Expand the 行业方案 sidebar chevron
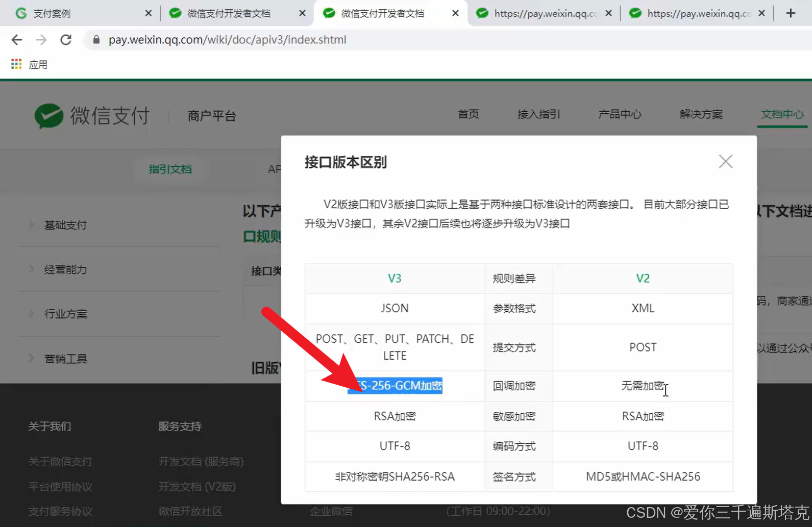812x527 pixels. point(31,314)
